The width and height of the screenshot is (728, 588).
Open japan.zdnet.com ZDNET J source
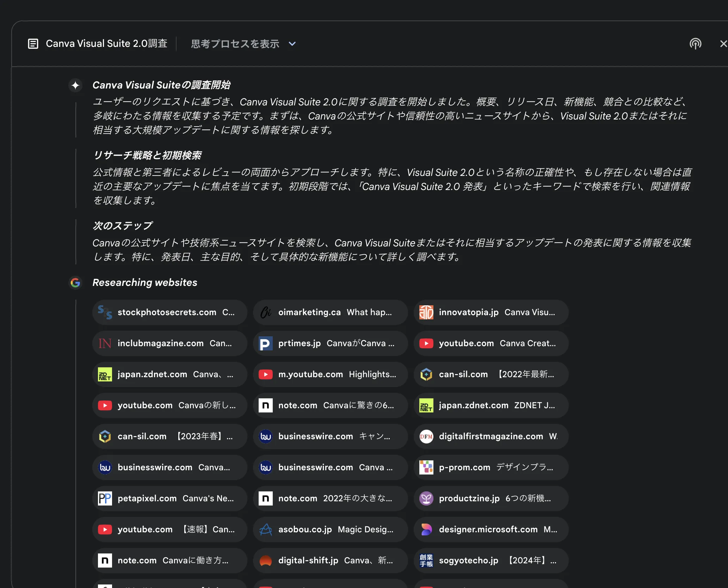[x=491, y=405]
